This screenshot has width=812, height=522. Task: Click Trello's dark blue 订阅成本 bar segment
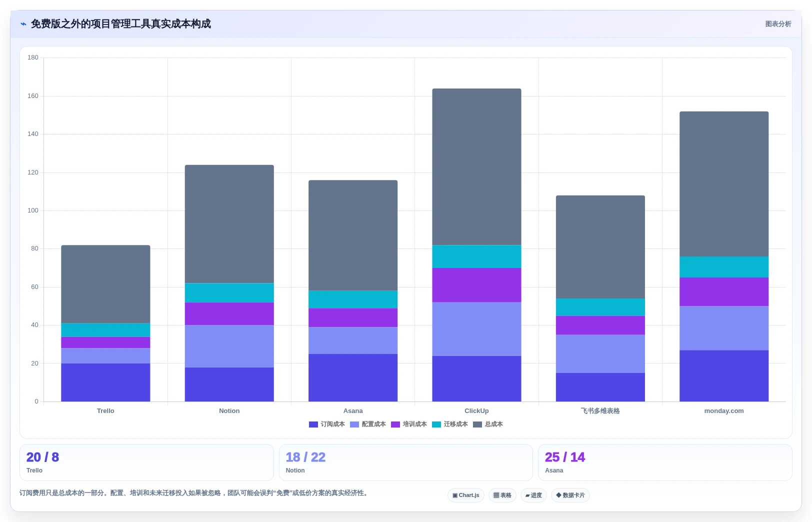[105, 382]
